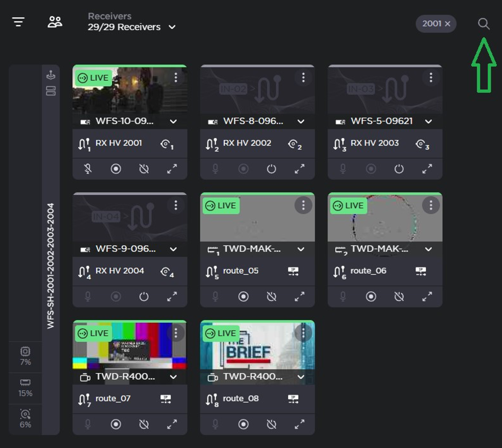Remove the 2001 search filter chip
Screen dimensions: 502x448
448,24
